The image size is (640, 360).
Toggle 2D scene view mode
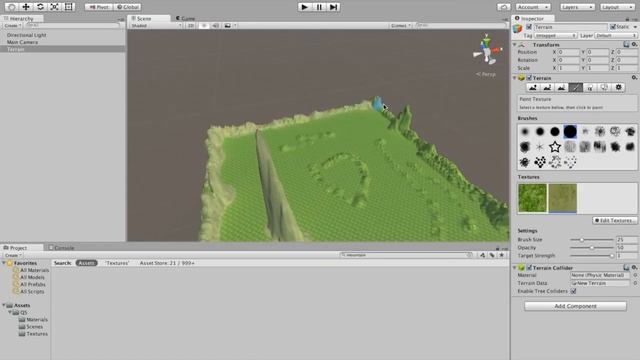(191, 26)
